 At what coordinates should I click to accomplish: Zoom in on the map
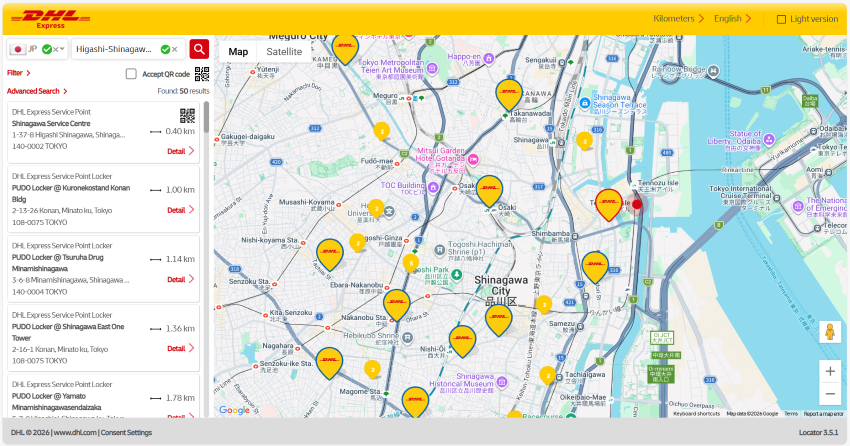pos(830,371)
